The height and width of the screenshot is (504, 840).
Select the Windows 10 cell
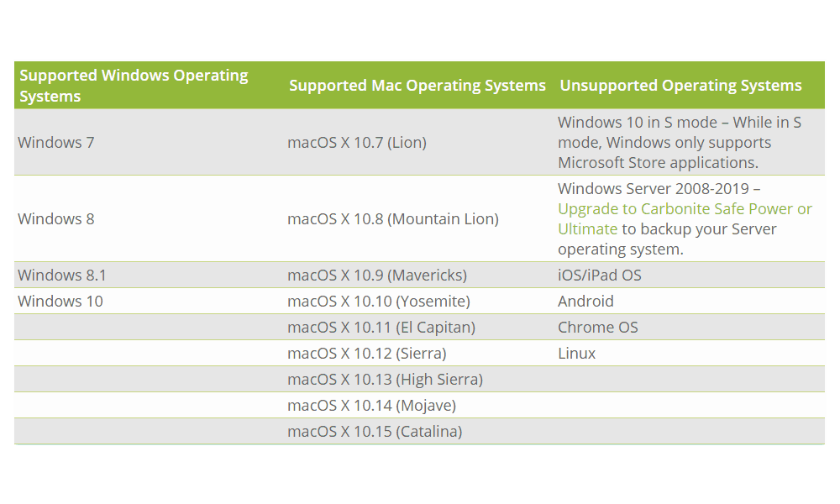point(60,302)
